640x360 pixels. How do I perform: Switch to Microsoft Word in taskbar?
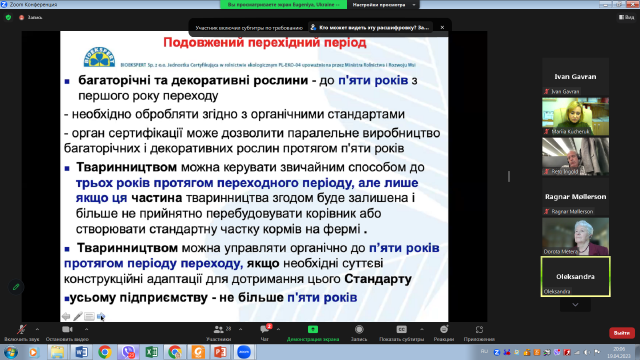point(81,352)
